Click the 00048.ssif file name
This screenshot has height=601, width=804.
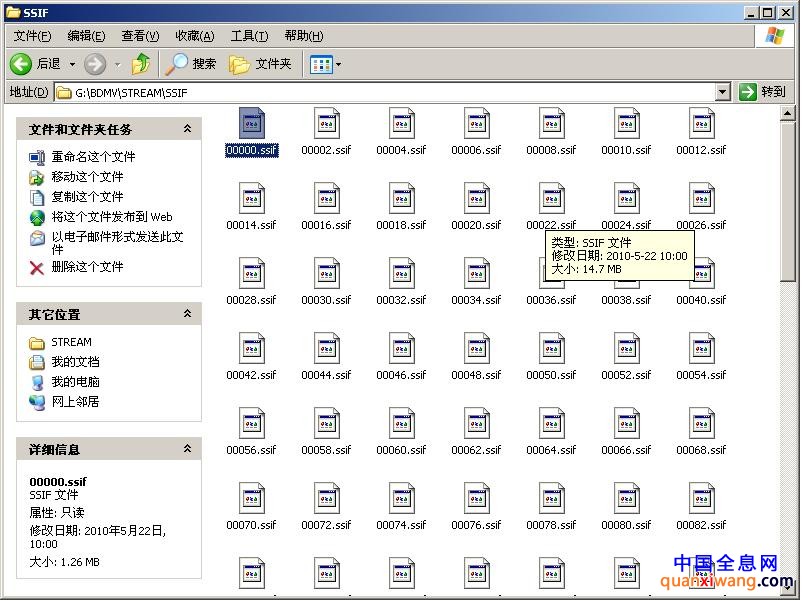(476, 375)
